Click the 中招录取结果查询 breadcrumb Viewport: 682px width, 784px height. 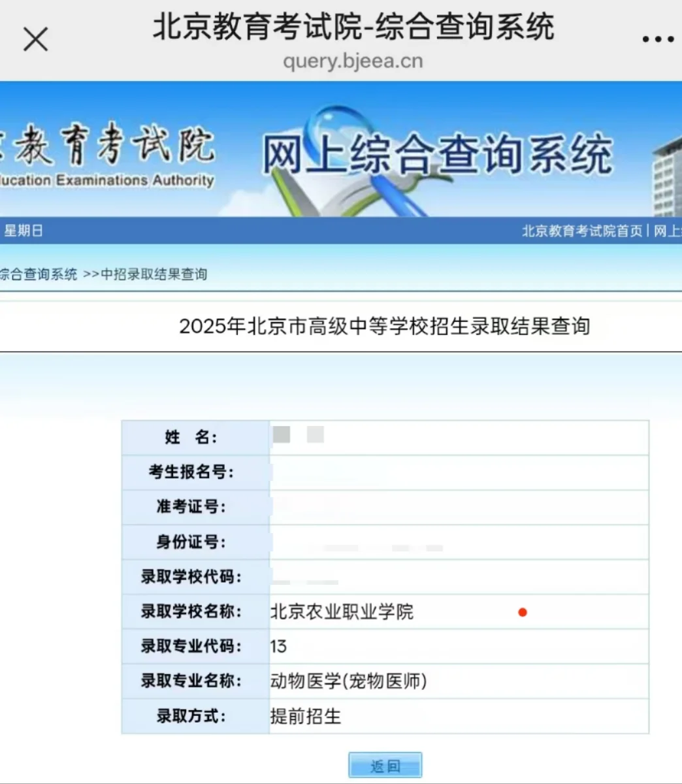tap(154, 274)
